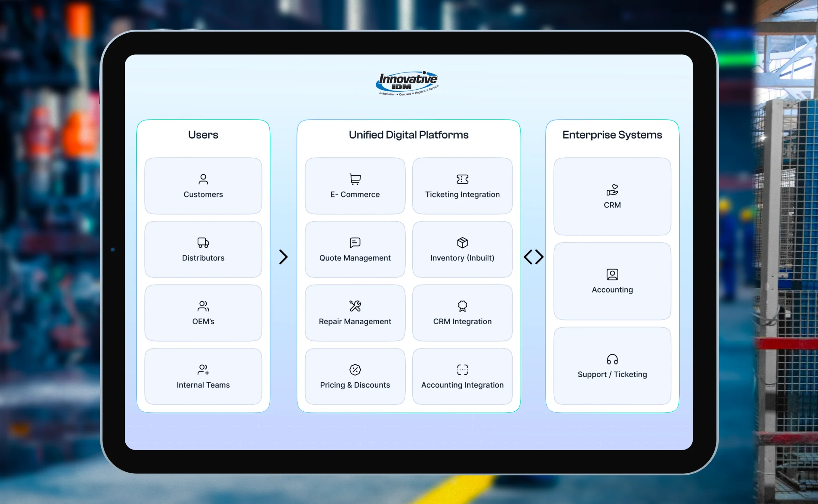Select the Ticketing Integration ticket icon
Screen dimensions: 818x504
click(x=462, y=179)
